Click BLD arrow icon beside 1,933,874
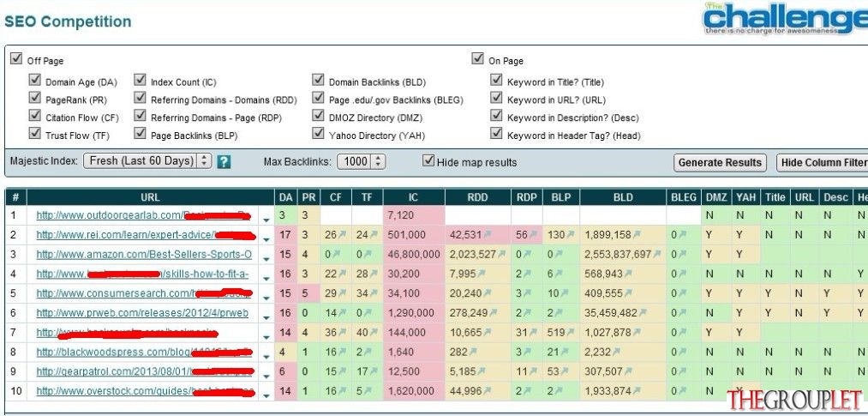This screenshot has height=416, width=868. click(637, 391)
